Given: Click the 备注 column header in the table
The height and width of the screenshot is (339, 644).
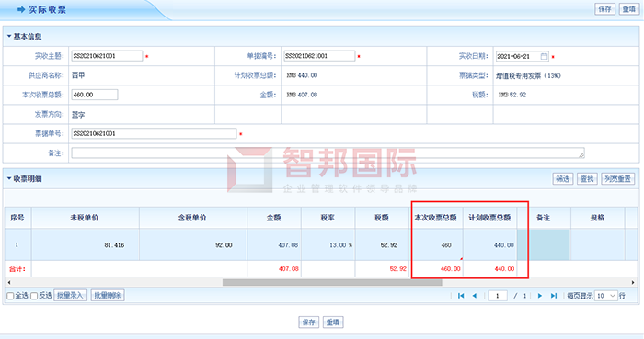Looking at the screenshot, I should (x=544, y=218).
